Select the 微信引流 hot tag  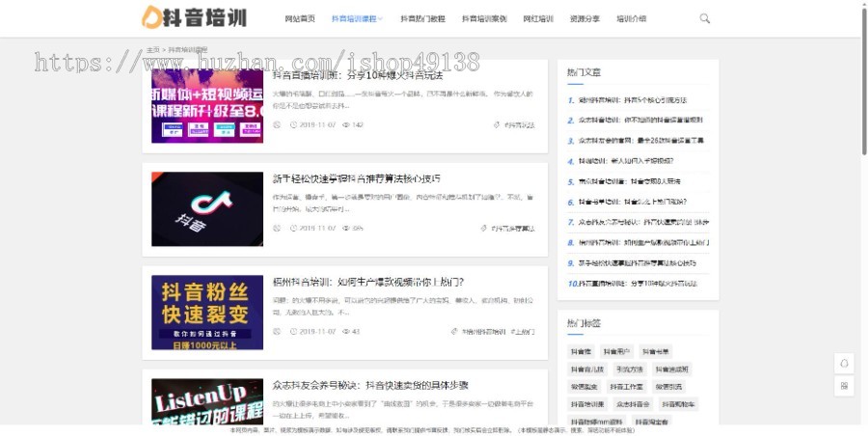tap(668, 387)
